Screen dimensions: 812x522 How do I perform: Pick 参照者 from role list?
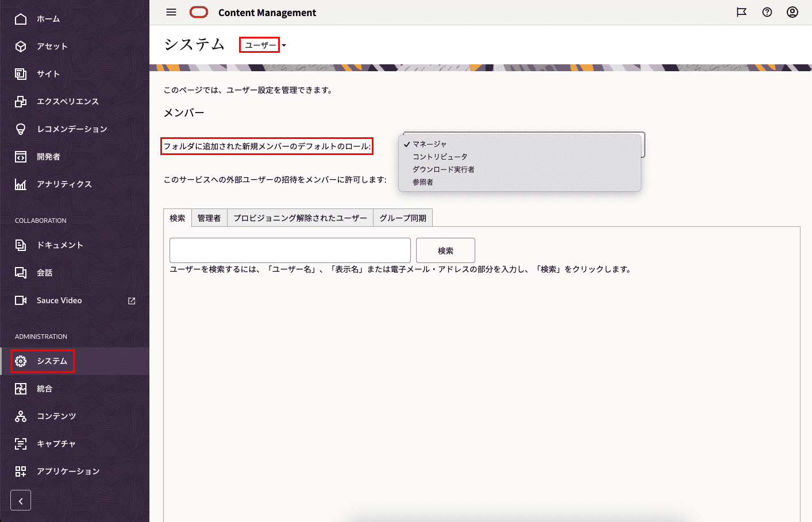pos(422,182)
